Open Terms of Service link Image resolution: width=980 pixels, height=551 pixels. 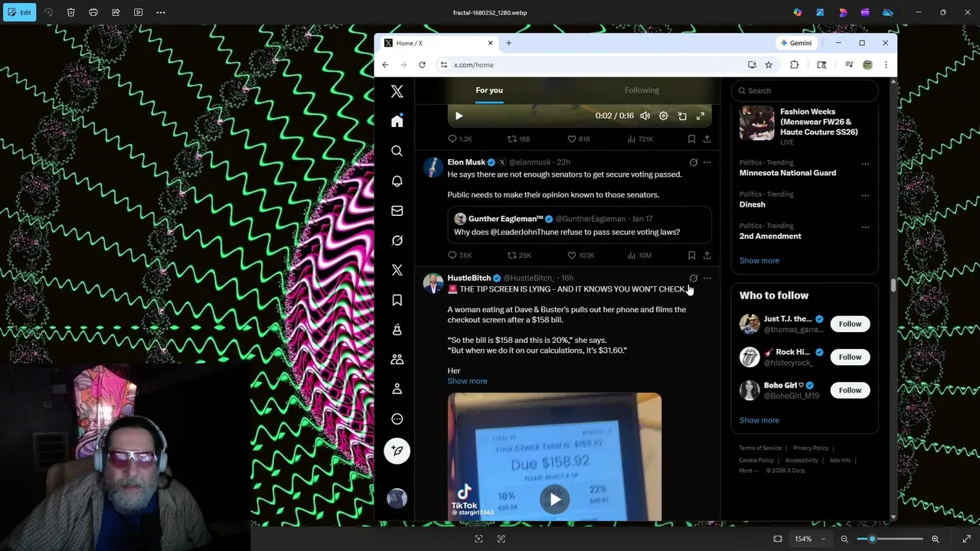[x=760, y=448]
